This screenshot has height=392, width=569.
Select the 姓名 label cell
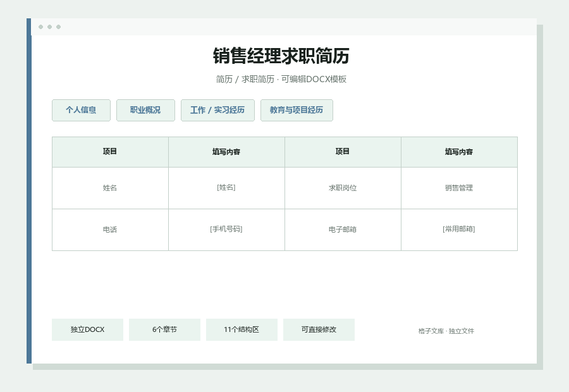(x=110, y=188)
